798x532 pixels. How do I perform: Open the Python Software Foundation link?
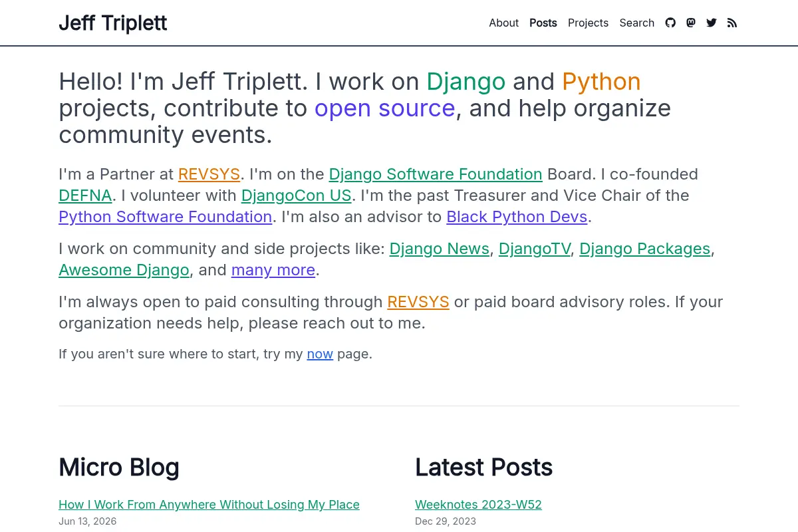click(165, 217)
